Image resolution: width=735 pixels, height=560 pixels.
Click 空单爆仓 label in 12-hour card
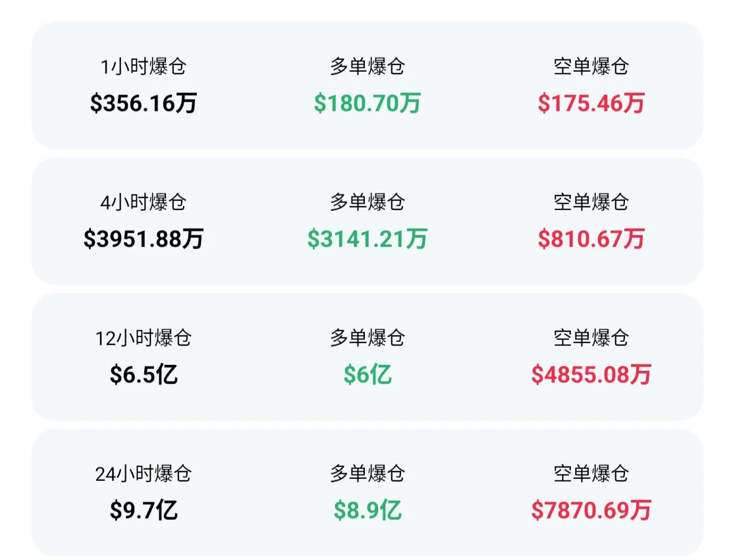pyautogui.click(x=591, y=338)
